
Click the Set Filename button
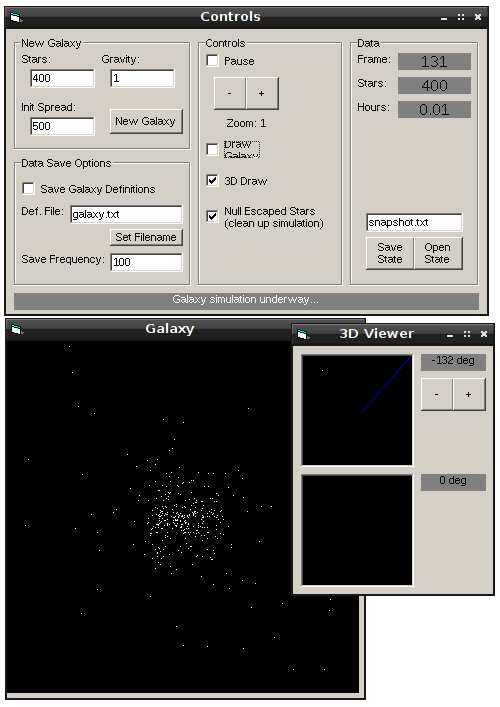tap(146, 237)
